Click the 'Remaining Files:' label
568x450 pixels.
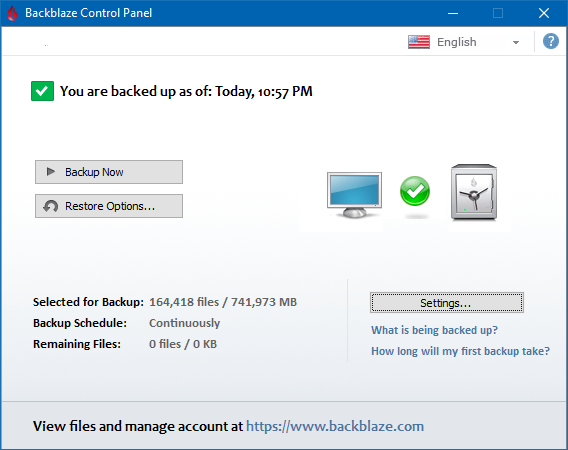click(77, 344)
